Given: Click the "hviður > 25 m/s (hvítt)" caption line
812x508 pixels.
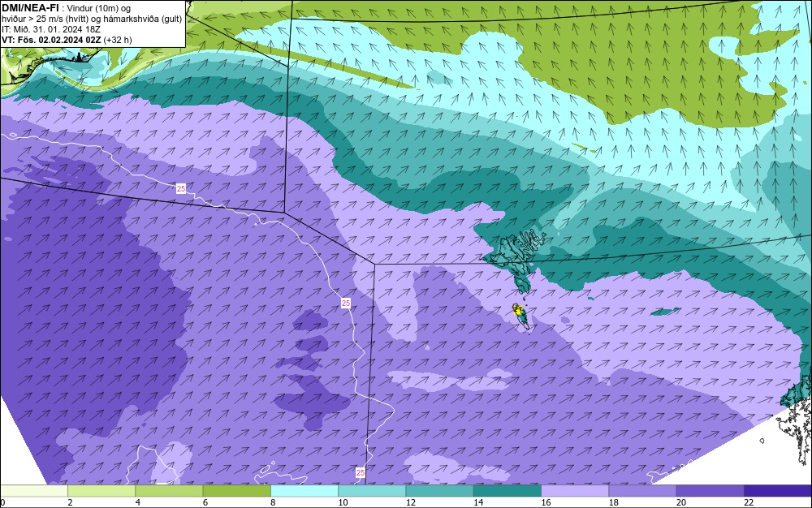Looking at the screenshot, I should click(43, 19).
